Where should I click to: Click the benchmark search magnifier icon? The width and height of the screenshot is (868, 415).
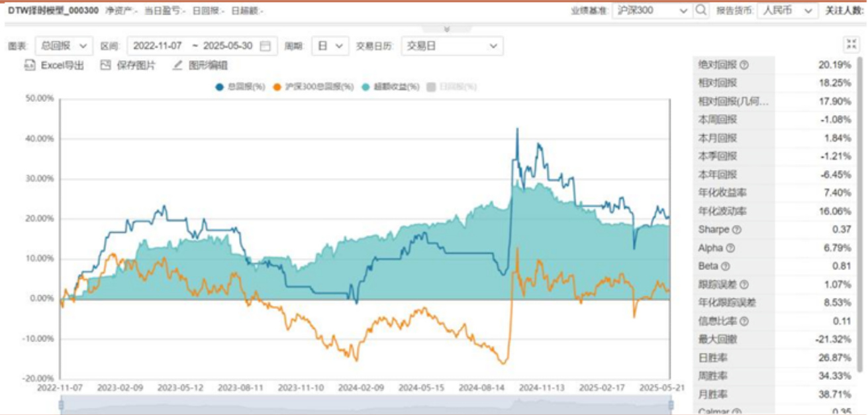(x=702, y=11)
